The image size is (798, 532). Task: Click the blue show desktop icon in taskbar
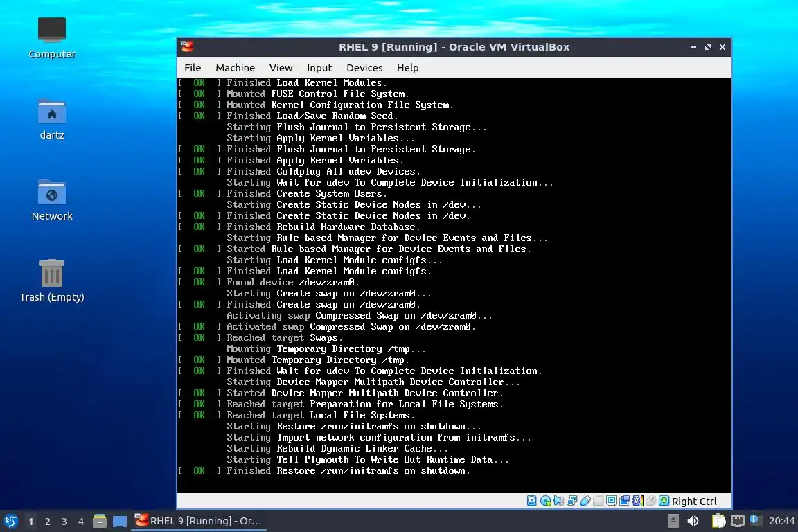(x=120, y=522)
